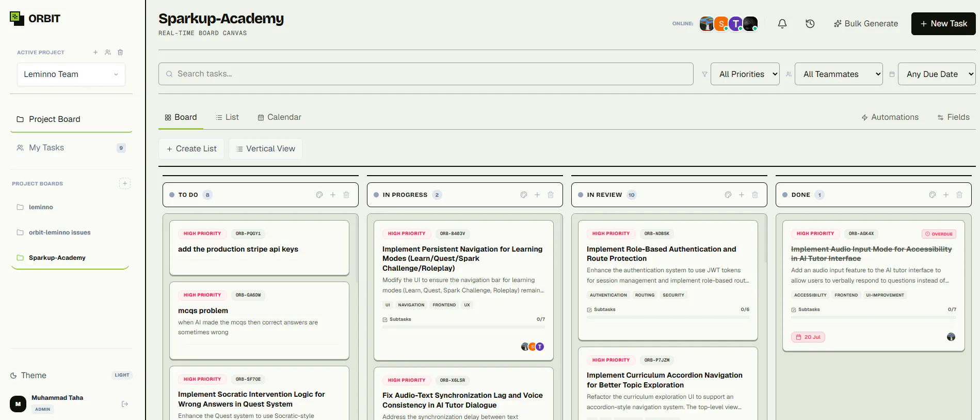The height and width of the screenshot is (420, 980).
Task: Click the NAVIGATION tag on Persistent Navigation card
Action: pyautogui.click(x=411, y=305)
